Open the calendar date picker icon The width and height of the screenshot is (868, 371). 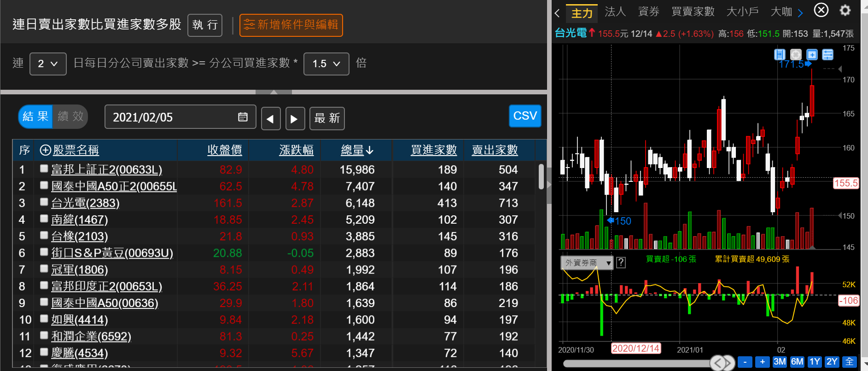coord(243,117)
